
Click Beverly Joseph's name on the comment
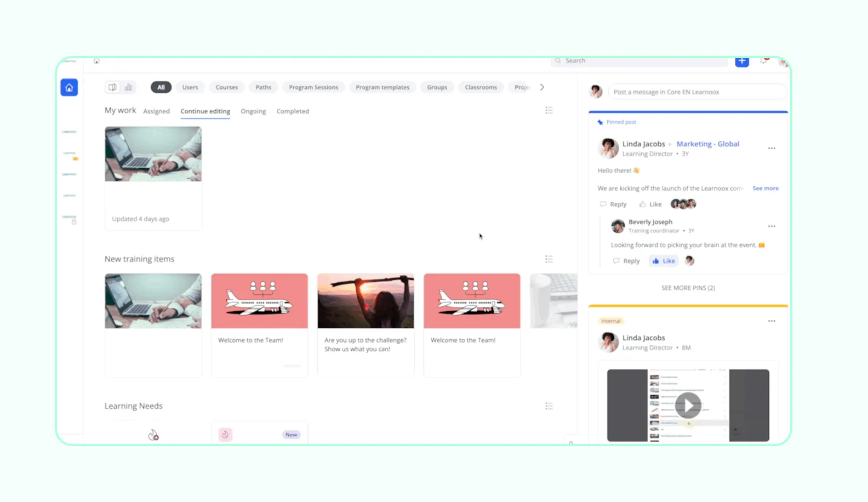point(650,222)
